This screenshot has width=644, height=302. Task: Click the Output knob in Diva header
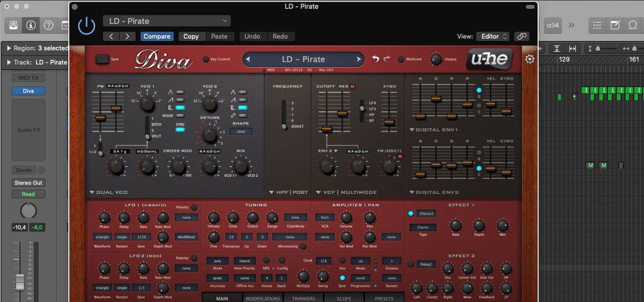(436, 59)
